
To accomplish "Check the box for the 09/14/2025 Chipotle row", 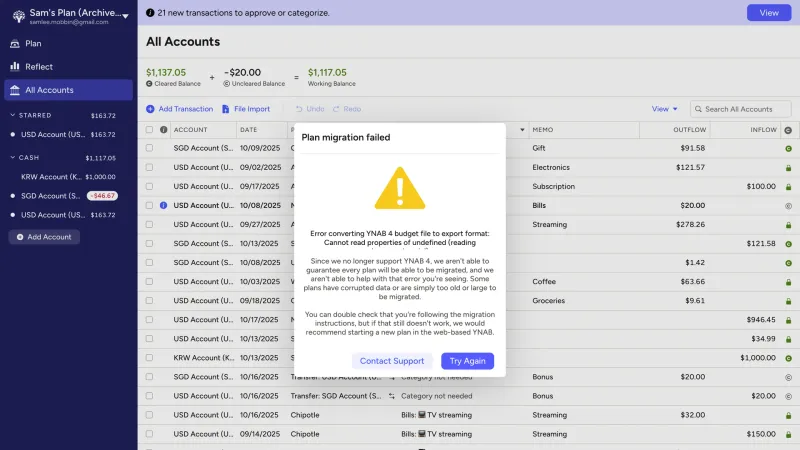I will [149, 434].
